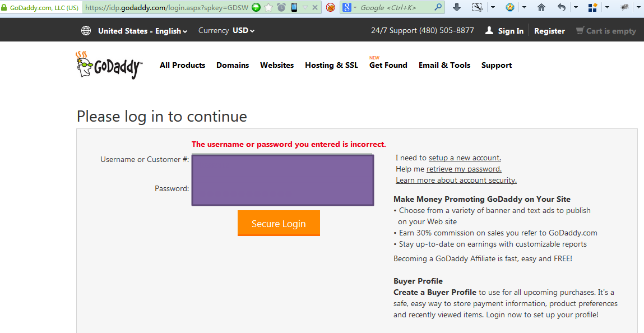This screenshot has width=644, height=333.
Task: Click the Earn 30% commission bullet line
Action: tap(495, 233)
